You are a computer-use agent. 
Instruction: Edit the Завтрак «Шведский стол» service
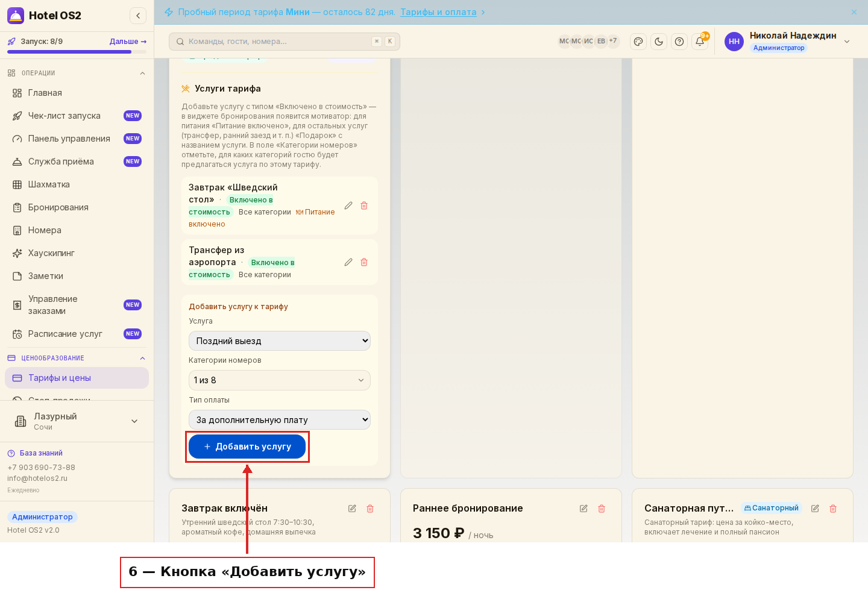coord(348,205)
